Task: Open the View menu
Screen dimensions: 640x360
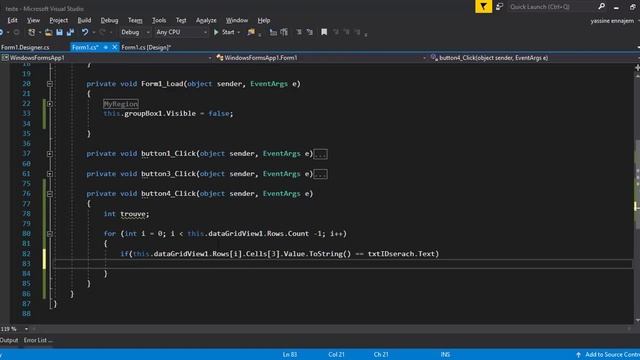Action: (33, 20)
